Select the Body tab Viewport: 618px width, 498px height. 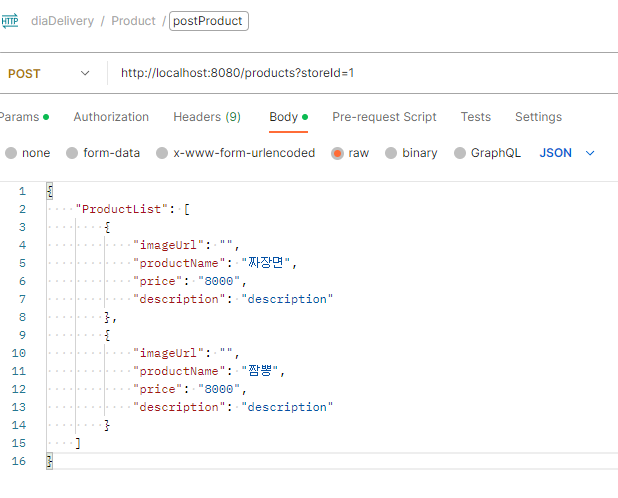click(288, 117)
